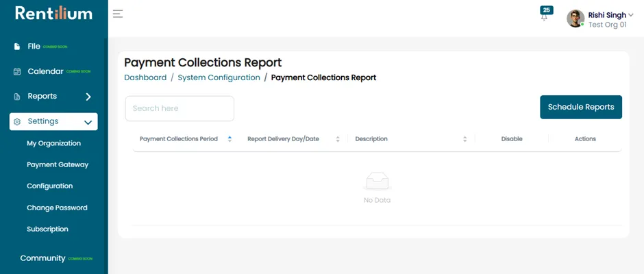
Task: Click the Test Org 01 label
Action: tap(608, 25)
